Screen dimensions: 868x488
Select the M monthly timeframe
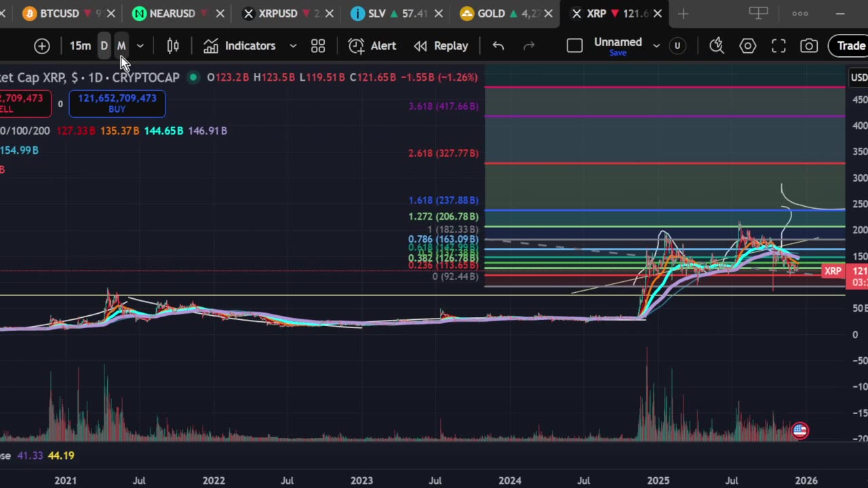pos(121,46)
